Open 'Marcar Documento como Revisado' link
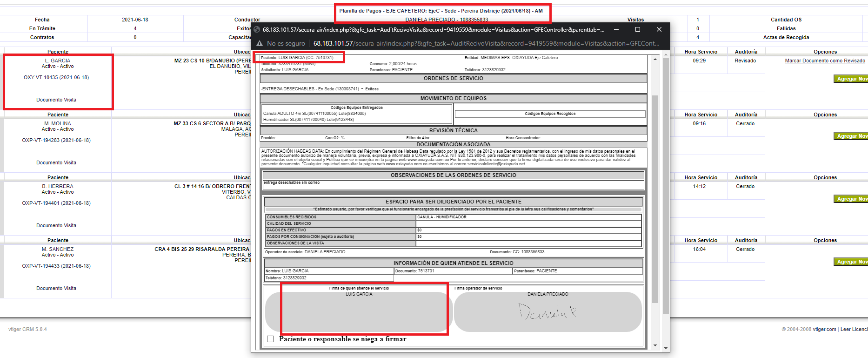This screenshot has height=358, width=868. [825, 61]
